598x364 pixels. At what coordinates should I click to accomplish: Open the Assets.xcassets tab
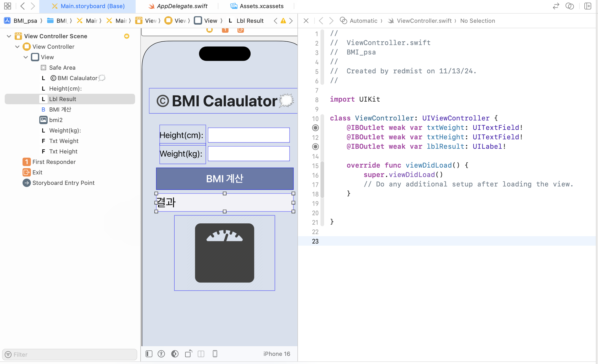tap(257, 6)
